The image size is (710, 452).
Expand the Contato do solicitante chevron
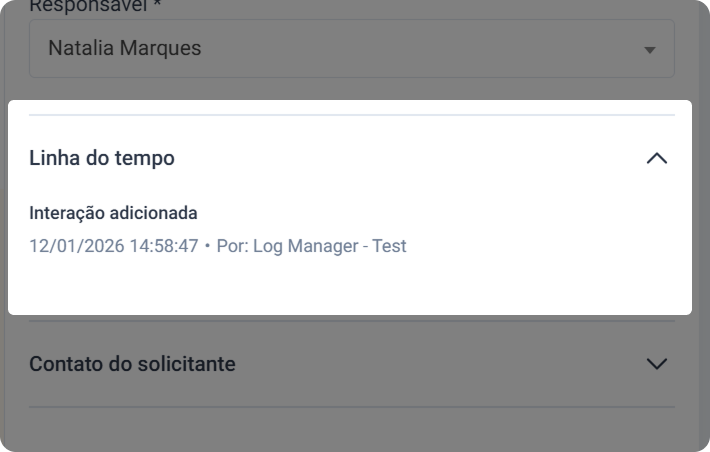coord(656,364)
